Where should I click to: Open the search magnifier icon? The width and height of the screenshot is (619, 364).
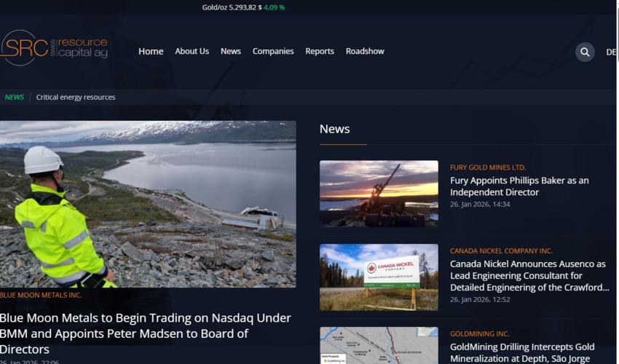point(585,52)
